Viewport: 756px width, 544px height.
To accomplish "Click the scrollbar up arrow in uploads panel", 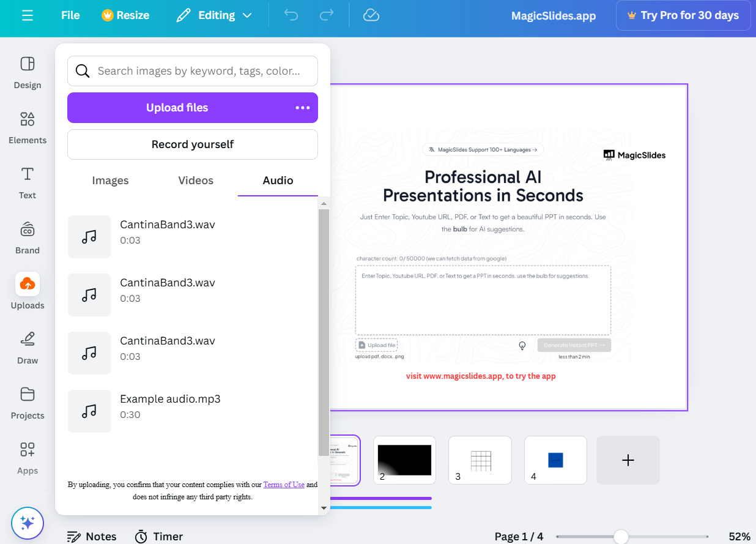I will 324,203.
